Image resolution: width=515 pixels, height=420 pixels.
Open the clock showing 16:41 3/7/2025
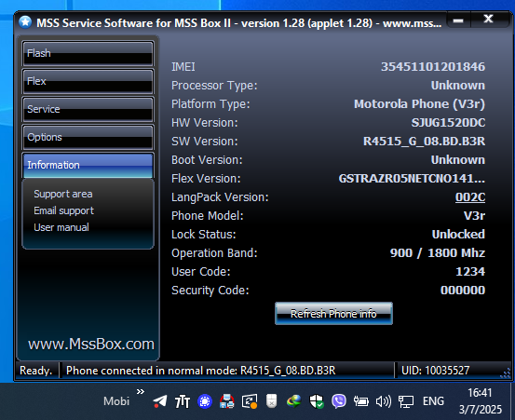pos(481,401)
